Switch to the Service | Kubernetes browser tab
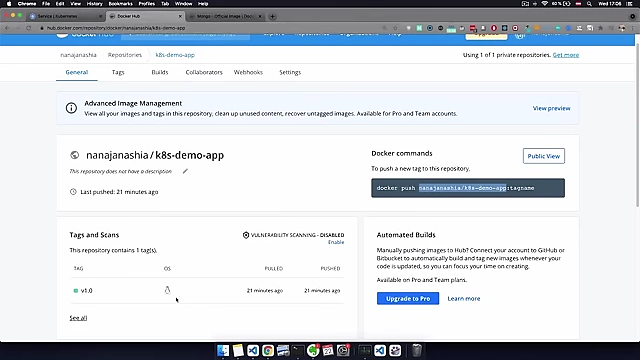 [x=65, y=16]
